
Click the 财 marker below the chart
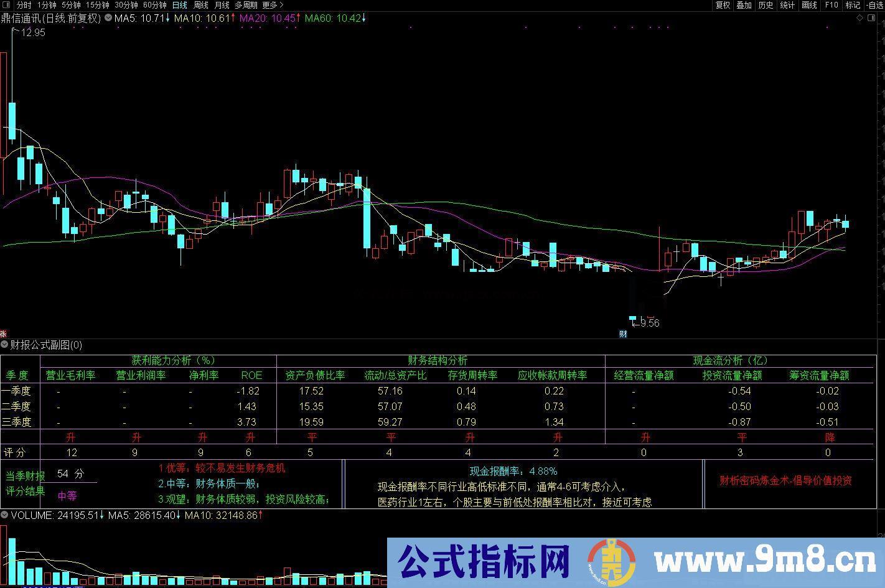point(623,334)
